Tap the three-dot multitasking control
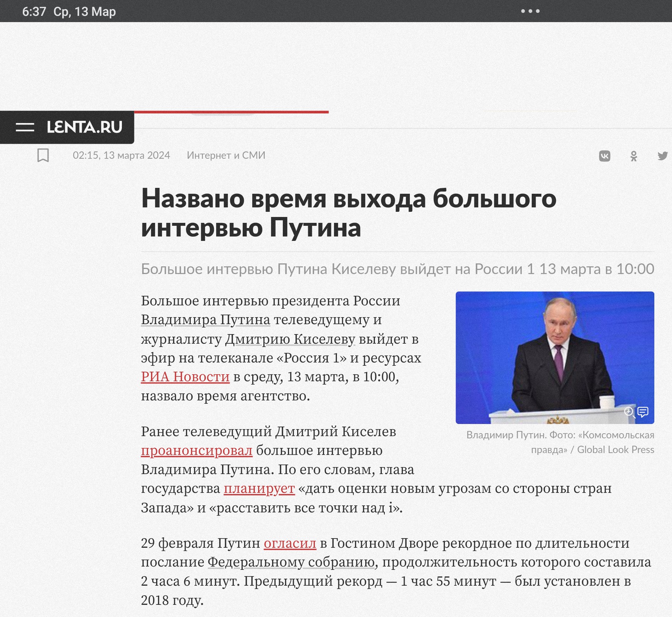Viewport: 672px width, 617px height. (530, 11)
